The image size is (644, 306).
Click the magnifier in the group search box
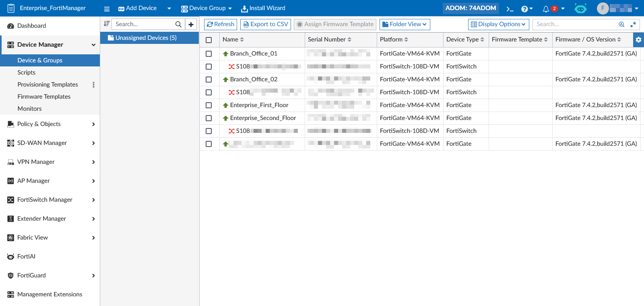(x=178, y=24)
